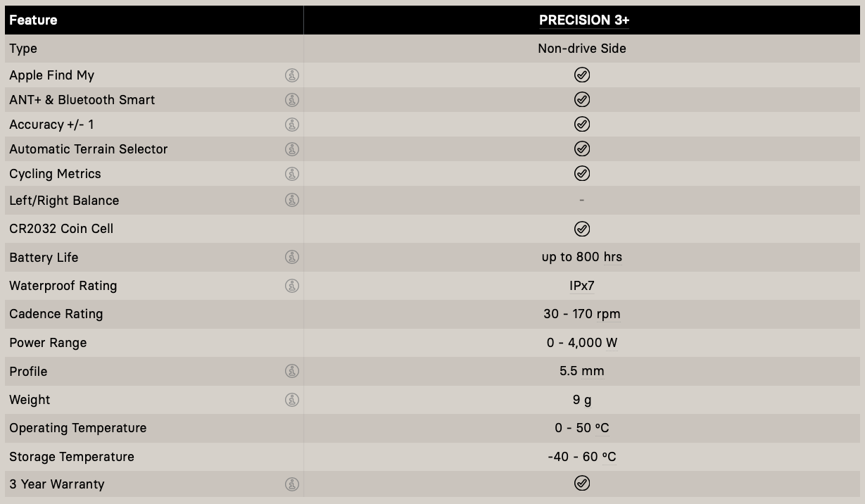Show info for Automatic Terrain Selector

[292, 149]
